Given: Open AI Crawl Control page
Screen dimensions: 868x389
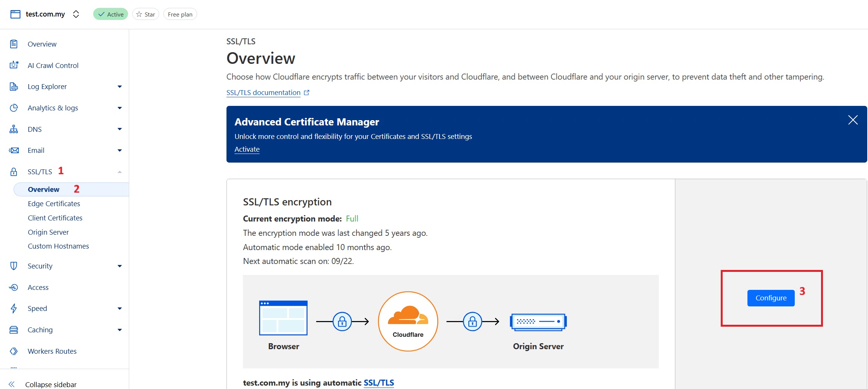Looking at the screenshot, I should click(53, 65).
